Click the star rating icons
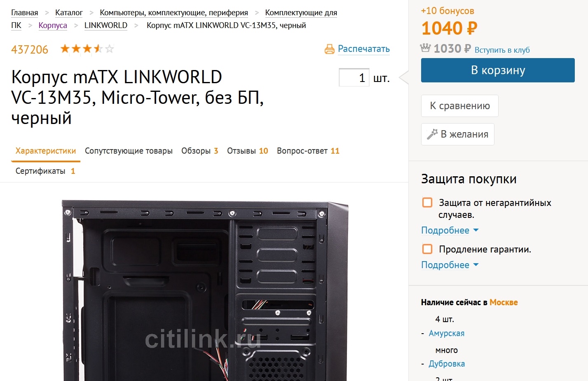Image resolution: width=588 pixels, height=381 pixels. pyautogui.click(x=87, y=49)
